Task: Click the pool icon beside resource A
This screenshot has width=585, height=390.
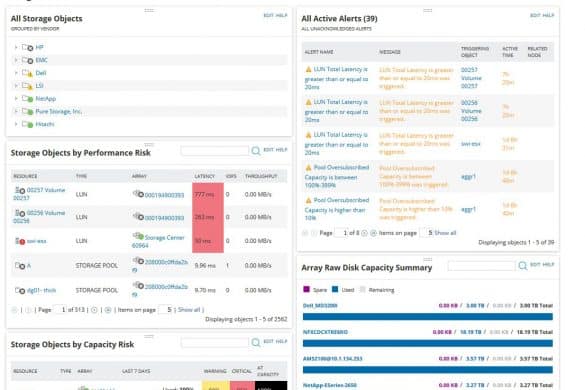Action: pos(20,266)
